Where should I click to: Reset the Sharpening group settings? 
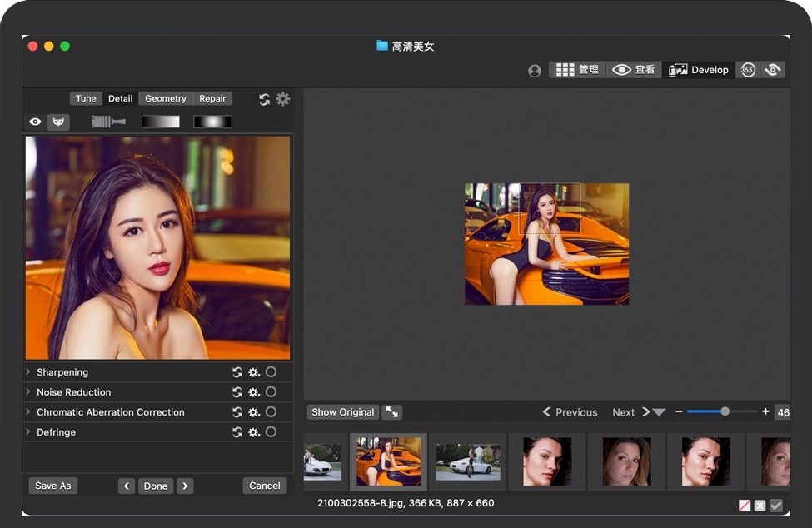click(237, 372)
